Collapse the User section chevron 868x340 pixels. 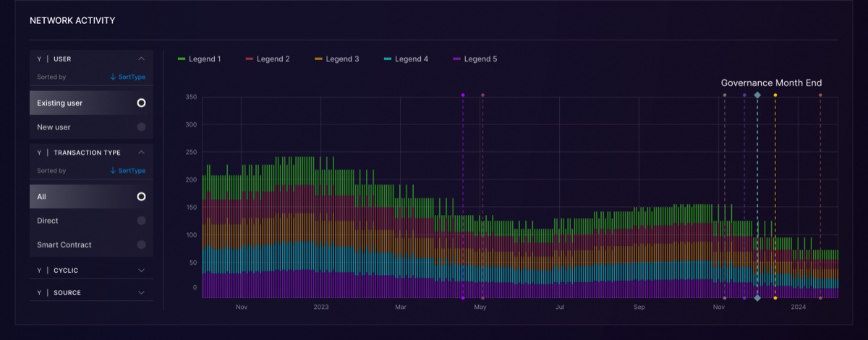pos(141,59)
